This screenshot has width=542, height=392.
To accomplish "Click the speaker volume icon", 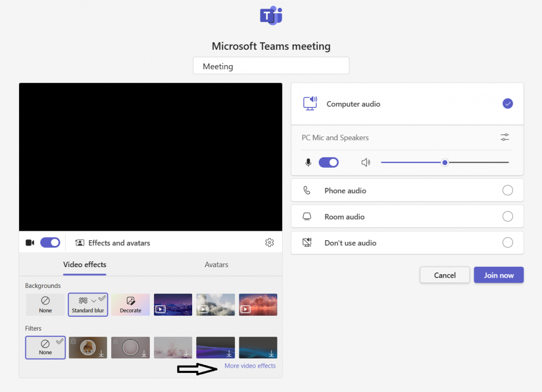I will tap(365, 162).
